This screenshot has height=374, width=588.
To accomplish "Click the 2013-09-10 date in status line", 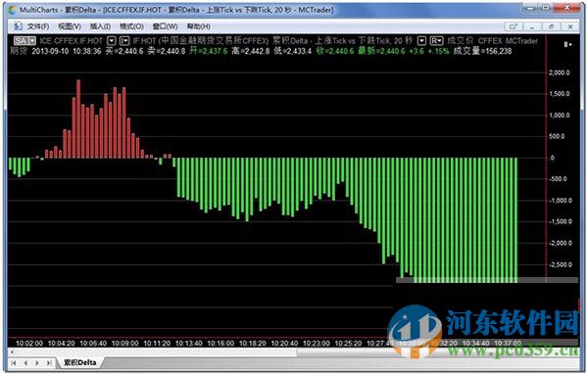I will (x=50, y=51).
